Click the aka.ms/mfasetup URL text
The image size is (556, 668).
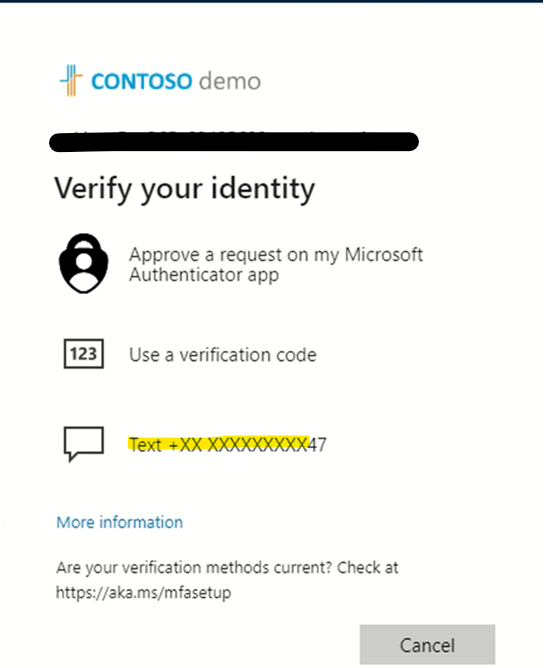click(x=144, y=593)
